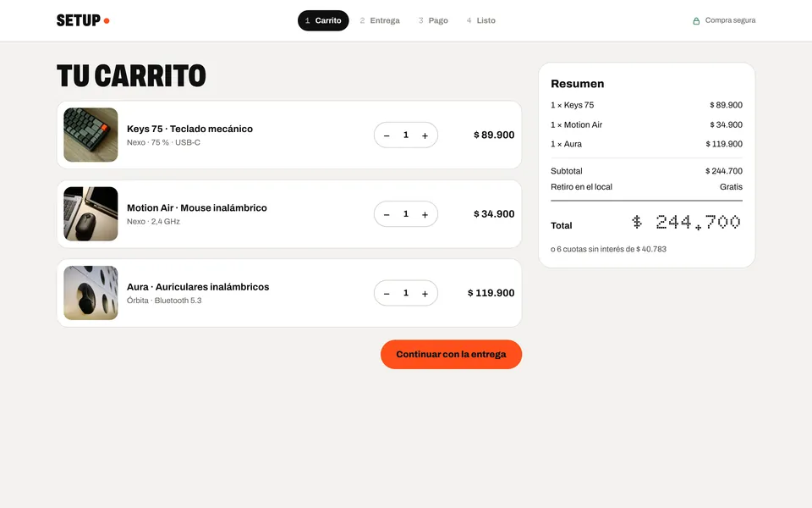
Task: Click the quantity value of Keys 75
Action: (x=405, y=135)
